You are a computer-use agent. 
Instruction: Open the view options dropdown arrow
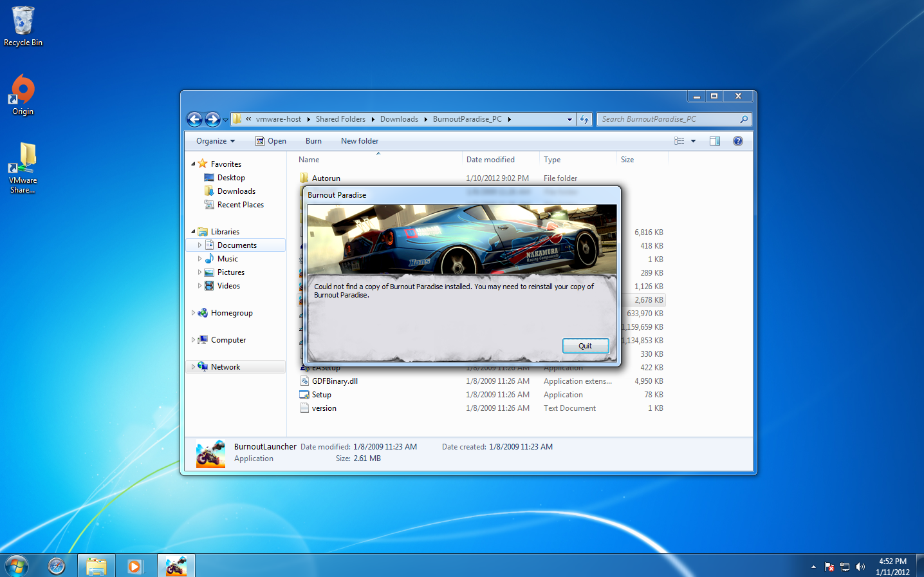coord(693,141)
